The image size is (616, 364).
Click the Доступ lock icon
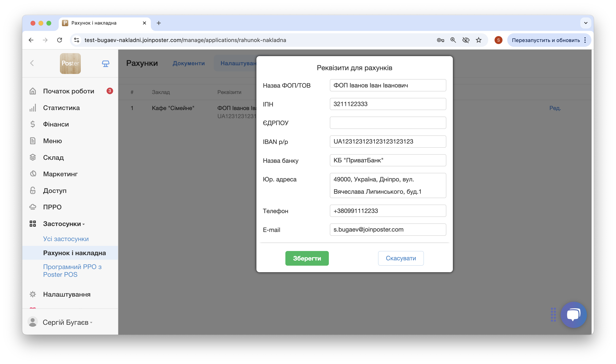(x=33, y=191)
